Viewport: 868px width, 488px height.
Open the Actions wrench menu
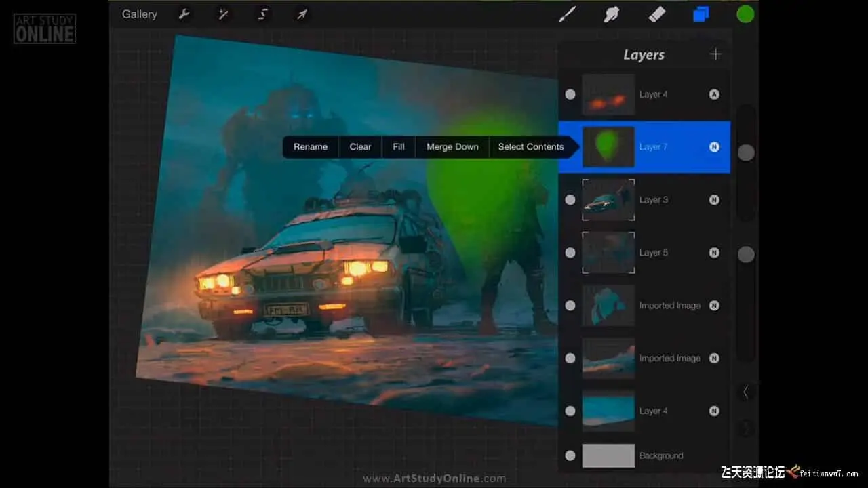point(184,14)
